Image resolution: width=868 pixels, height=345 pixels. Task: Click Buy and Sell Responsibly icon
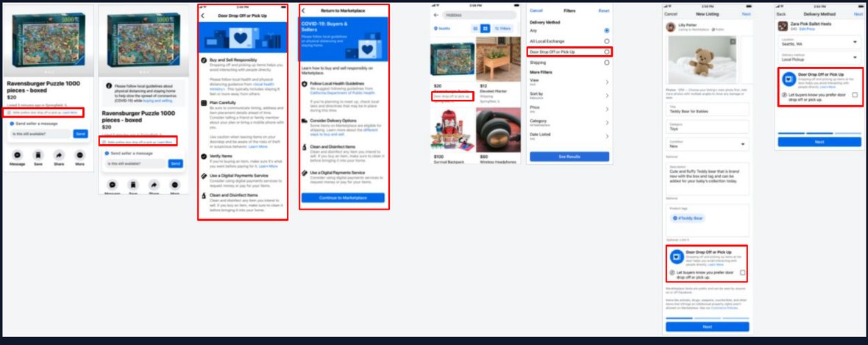point(204,60)
